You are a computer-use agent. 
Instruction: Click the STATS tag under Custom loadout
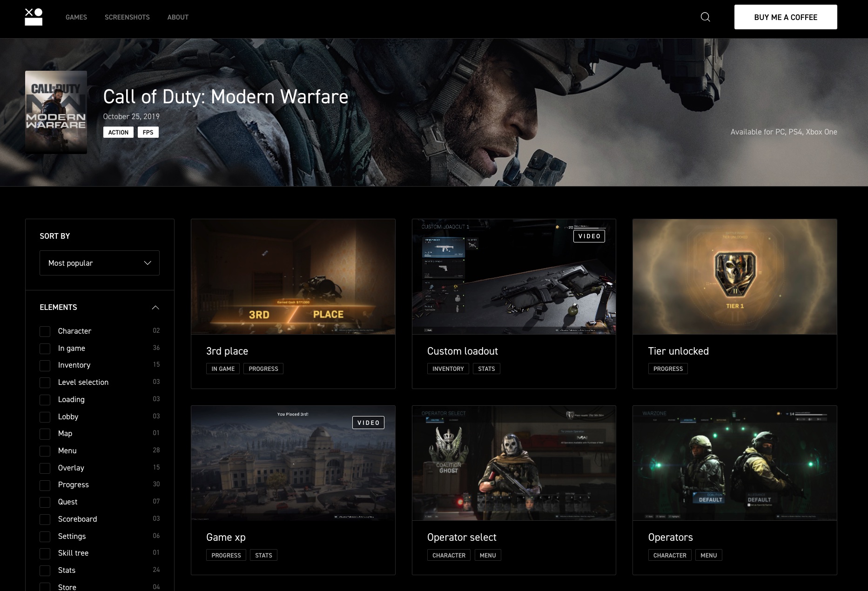point(486,369)
